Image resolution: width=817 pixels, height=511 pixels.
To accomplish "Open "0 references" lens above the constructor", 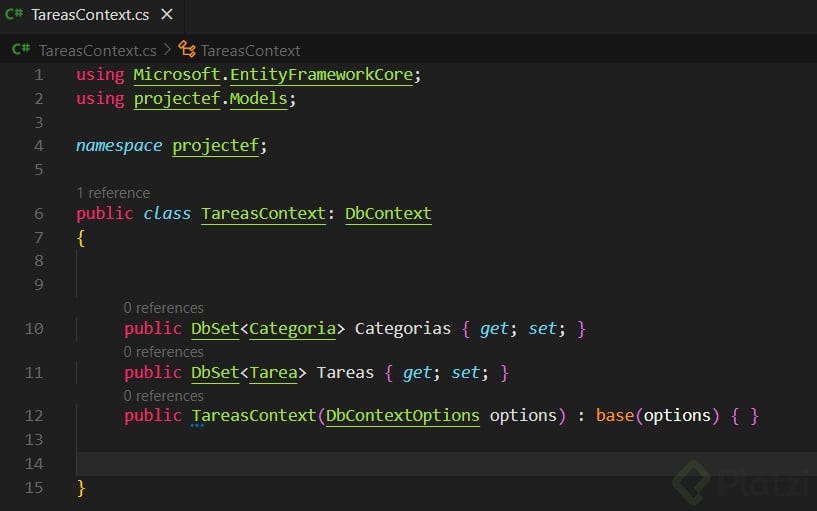I will [x=163, y=396].
